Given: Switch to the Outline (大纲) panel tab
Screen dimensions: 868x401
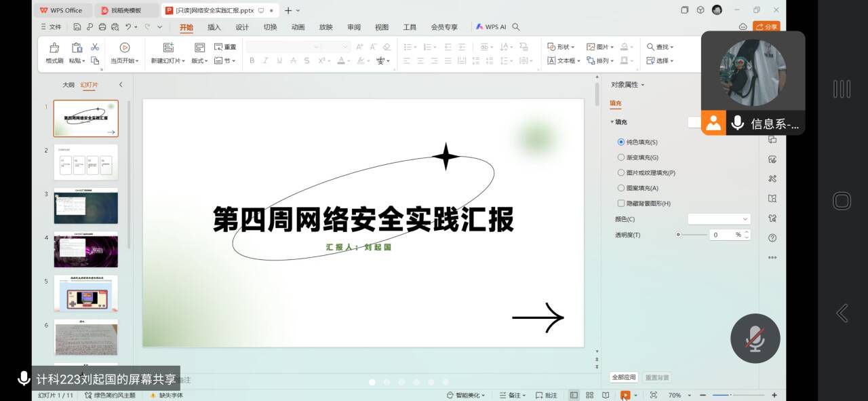Looking at the screenshot, I should tap(68, 85).
